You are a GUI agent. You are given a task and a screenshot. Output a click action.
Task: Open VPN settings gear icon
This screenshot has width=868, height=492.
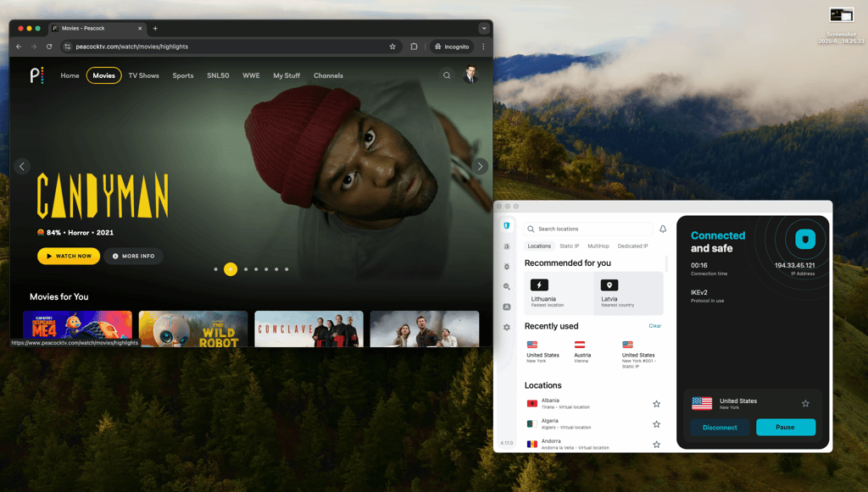[x=507, y=327]
